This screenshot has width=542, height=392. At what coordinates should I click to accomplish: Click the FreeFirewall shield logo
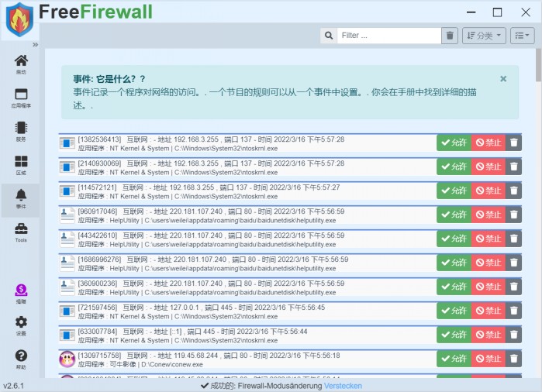[x=19, y=19]
